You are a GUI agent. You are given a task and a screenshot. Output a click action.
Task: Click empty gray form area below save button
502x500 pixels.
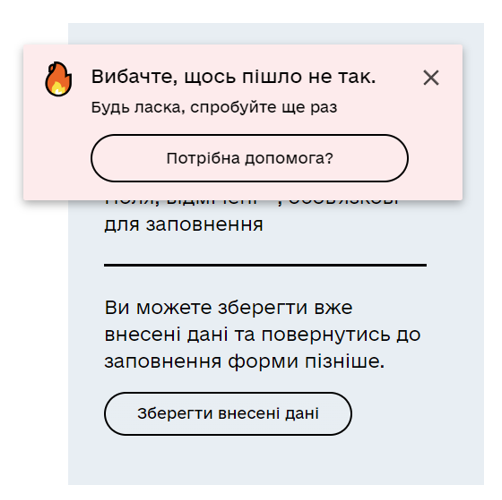(275, 460)
